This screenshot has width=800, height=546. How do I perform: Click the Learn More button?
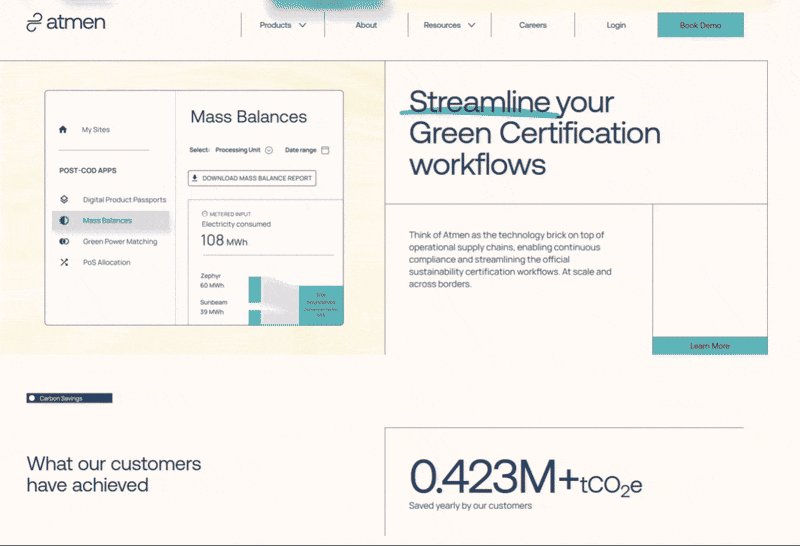click(710, 346)
